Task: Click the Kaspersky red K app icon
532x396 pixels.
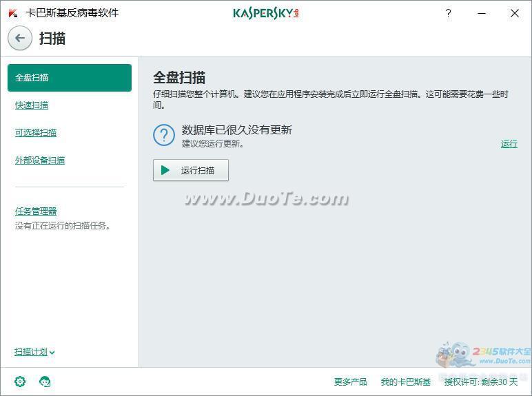Action: click(x=13, y=13)
